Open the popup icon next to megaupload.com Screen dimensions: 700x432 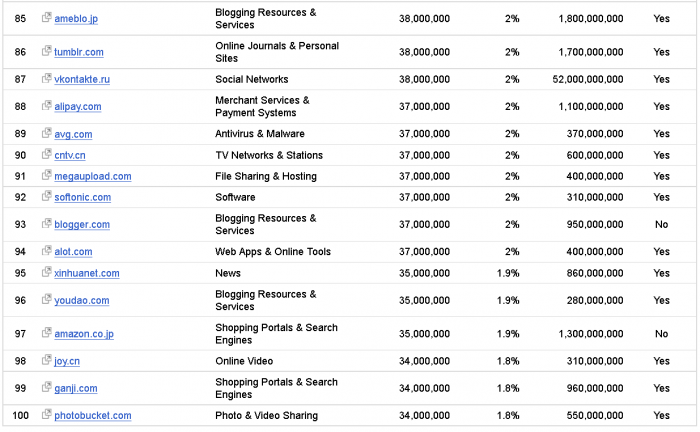[x=47, y=176]
